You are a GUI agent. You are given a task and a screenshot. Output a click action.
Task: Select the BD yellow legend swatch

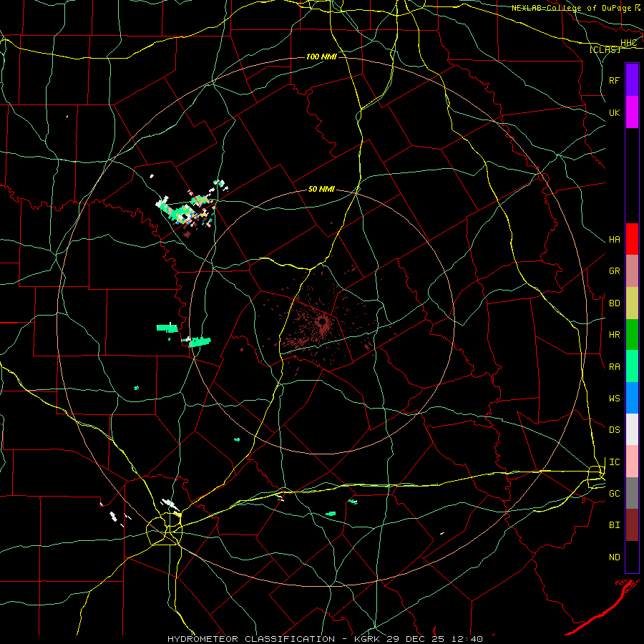[x=632, y=303]
